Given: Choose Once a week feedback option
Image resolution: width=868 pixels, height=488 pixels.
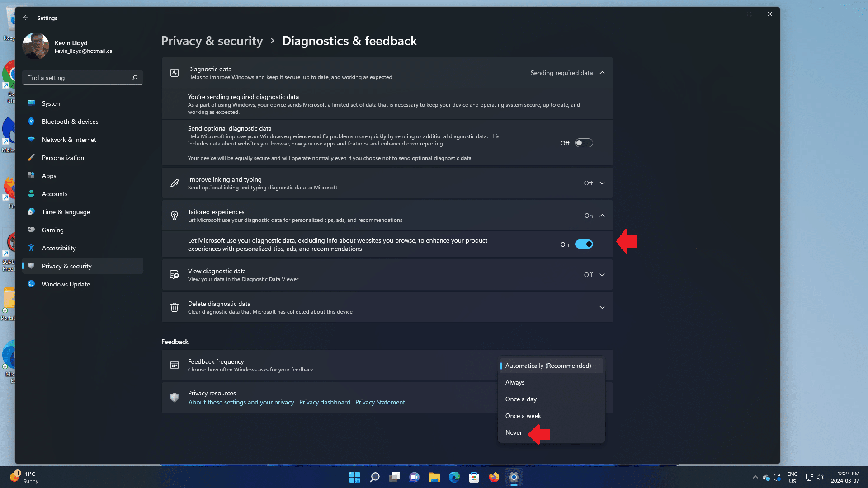Looking at the screenshot, I should click(523, 416).
